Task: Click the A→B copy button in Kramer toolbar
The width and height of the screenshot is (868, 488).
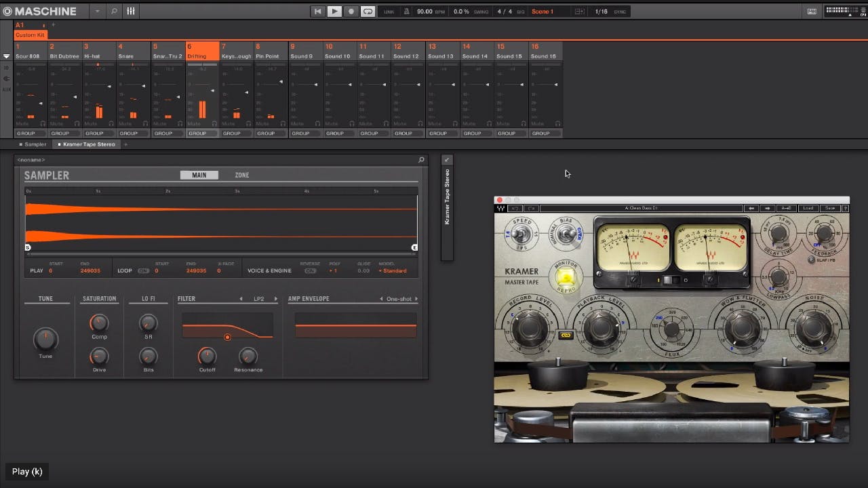Action: click(786, 208)
